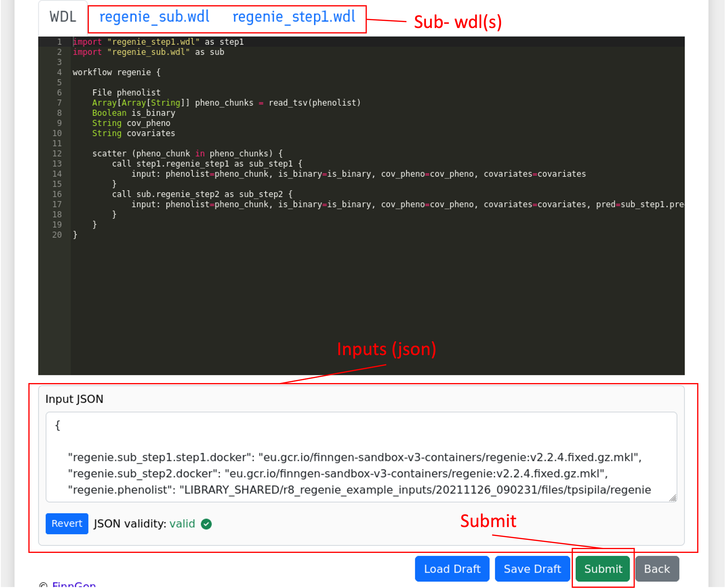The image size is (725, 588).
Task: Open the regenie_sub.wdl tab
Action: pos(154,17)
